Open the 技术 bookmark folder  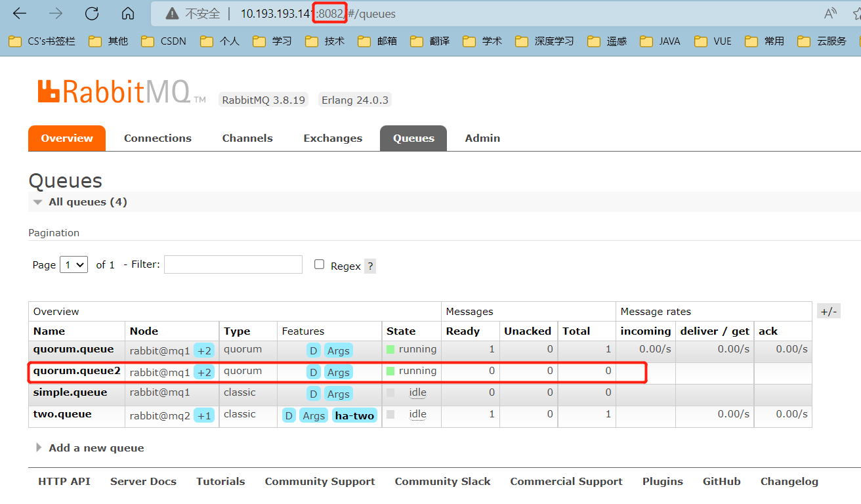click(x=325, y=41)
